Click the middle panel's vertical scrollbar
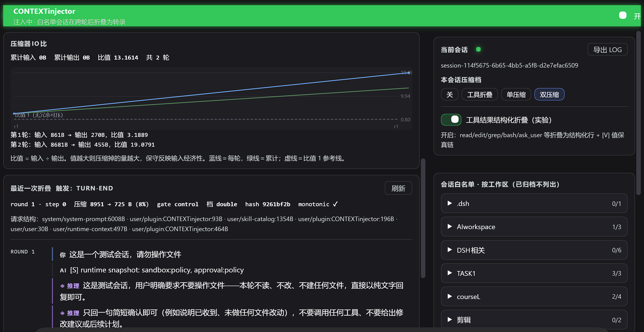 point(423,218)
